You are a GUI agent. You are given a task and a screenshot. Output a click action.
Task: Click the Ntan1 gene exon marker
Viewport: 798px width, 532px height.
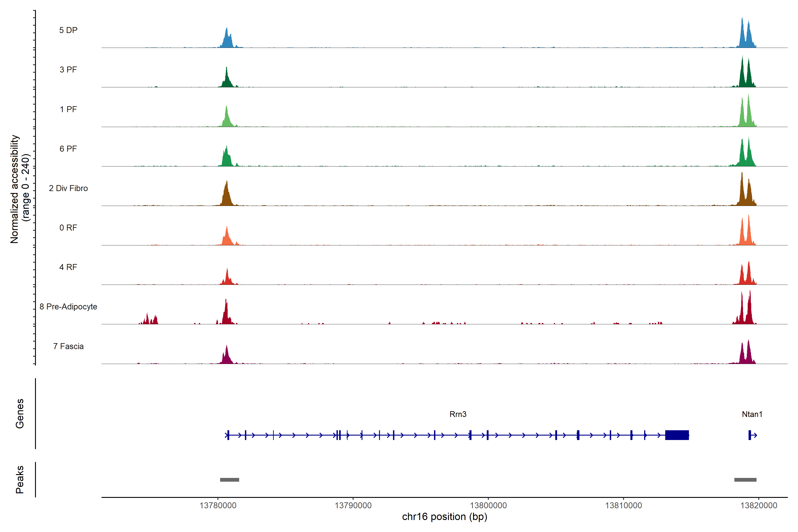(x=749, y=435)
